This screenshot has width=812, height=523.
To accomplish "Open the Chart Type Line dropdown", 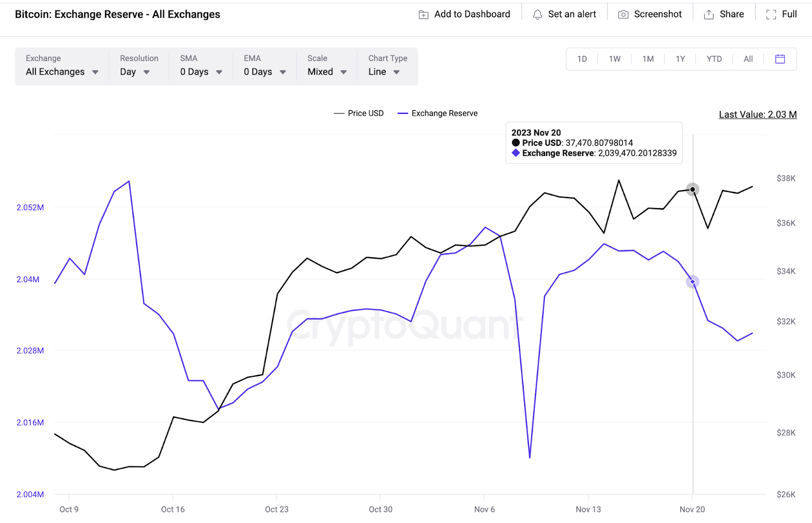I will pyautogui.click(x=384, y=72).
